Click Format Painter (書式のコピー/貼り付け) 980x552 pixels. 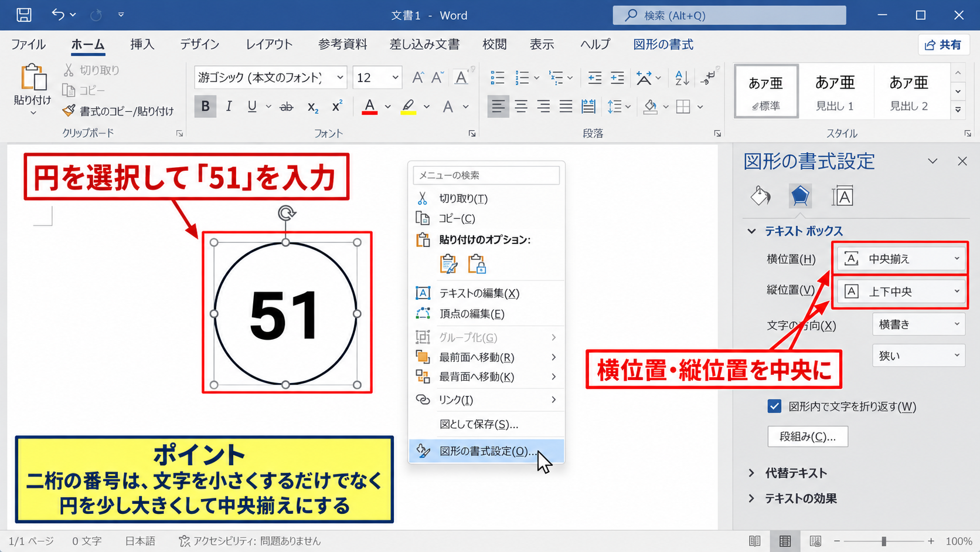[x=118, y=111]
